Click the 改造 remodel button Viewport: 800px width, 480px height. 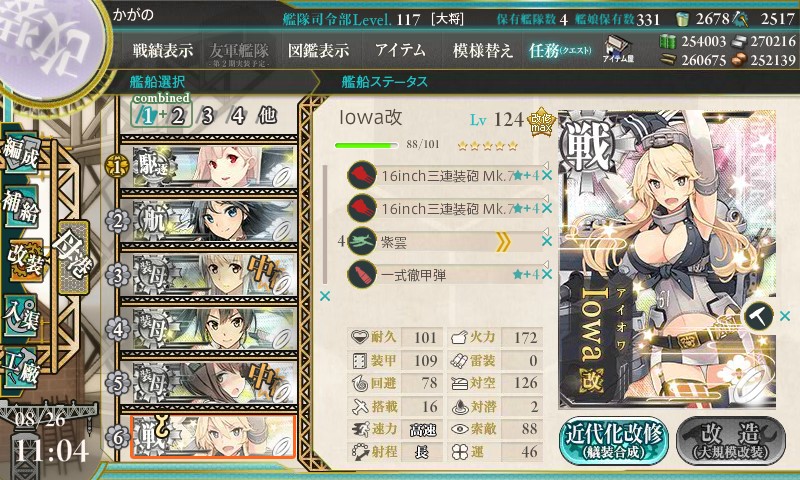click(731, 441)
